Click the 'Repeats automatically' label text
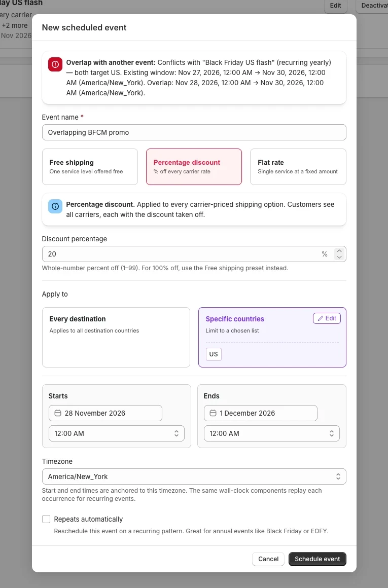The height and width of the screenshot is (588, 388). (89, 520)
